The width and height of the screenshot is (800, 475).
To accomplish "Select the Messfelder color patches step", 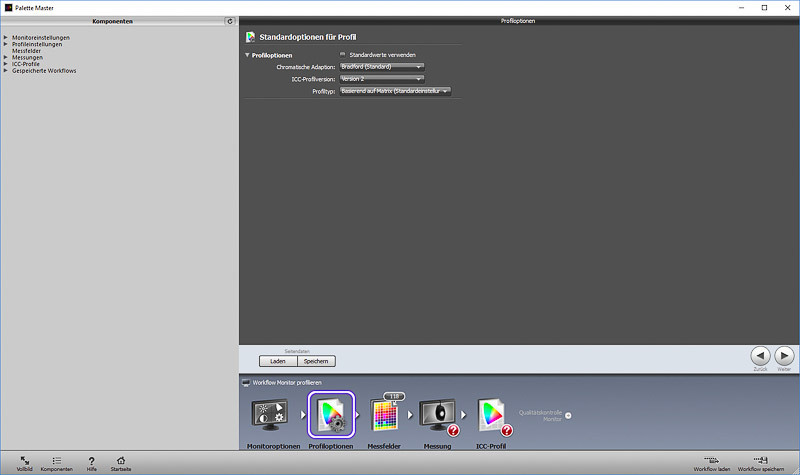I will 384,415.
